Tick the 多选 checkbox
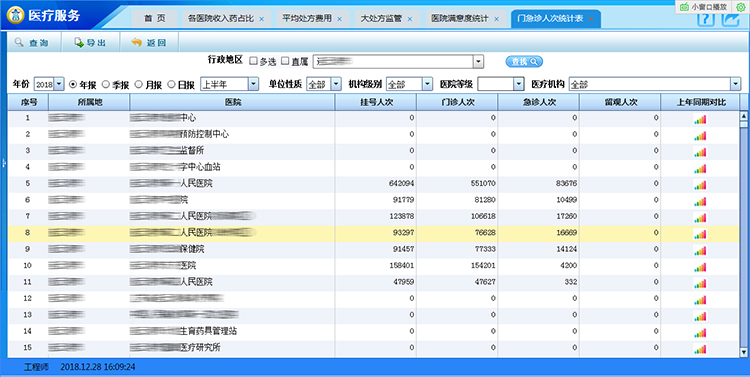750x377 pixels. click(254, 61)
